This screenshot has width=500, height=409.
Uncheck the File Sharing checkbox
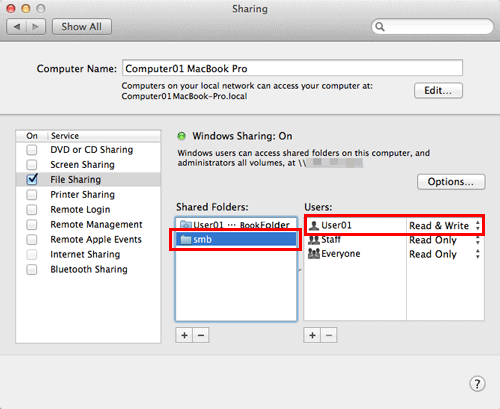point(32,179)
